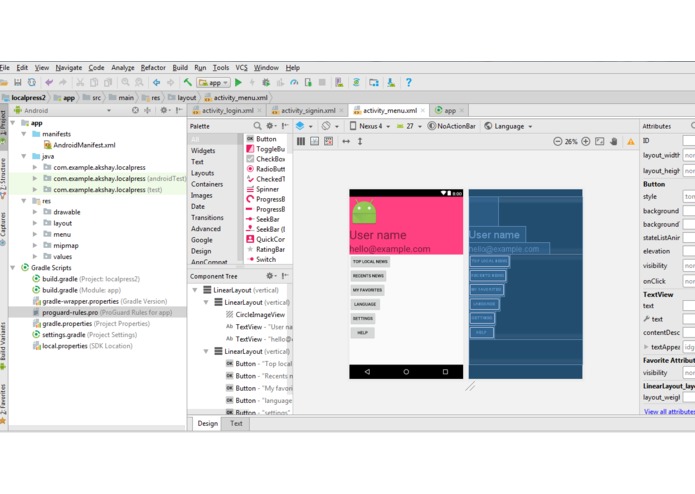The height and width of the screenshot is (494, 695).
Task: Switch to the Text editor tab
Action: (x=236, y=424)
